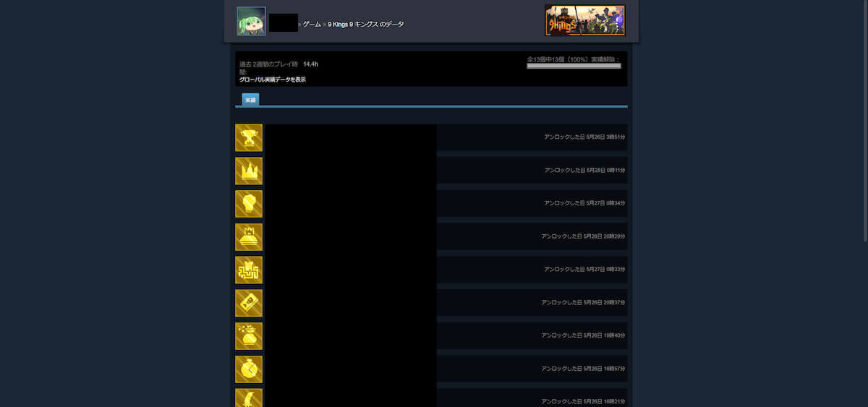Viewport: 868px width, 407px height.
Task: Select achievement row unlocked 5月28日 0時11分
Action: [431, 171]
